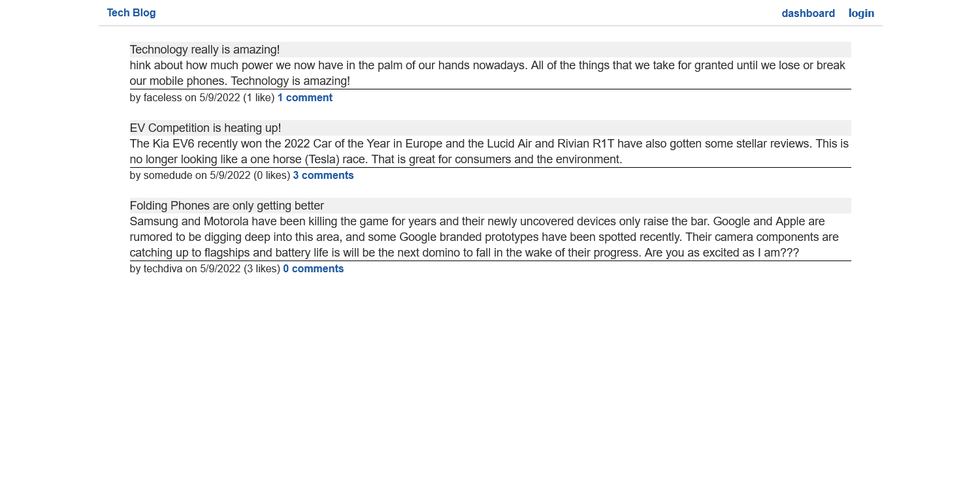Image resolution: width=980 pixels, height=489 pixels.
Task: Open the 0 comments link on techdiva's post
Action: 314,269
